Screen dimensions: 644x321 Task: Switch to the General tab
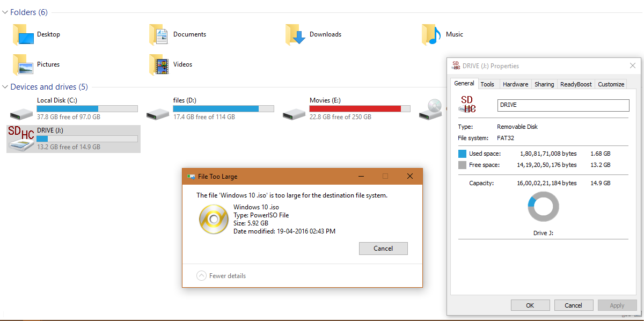[x=464, y=83]
